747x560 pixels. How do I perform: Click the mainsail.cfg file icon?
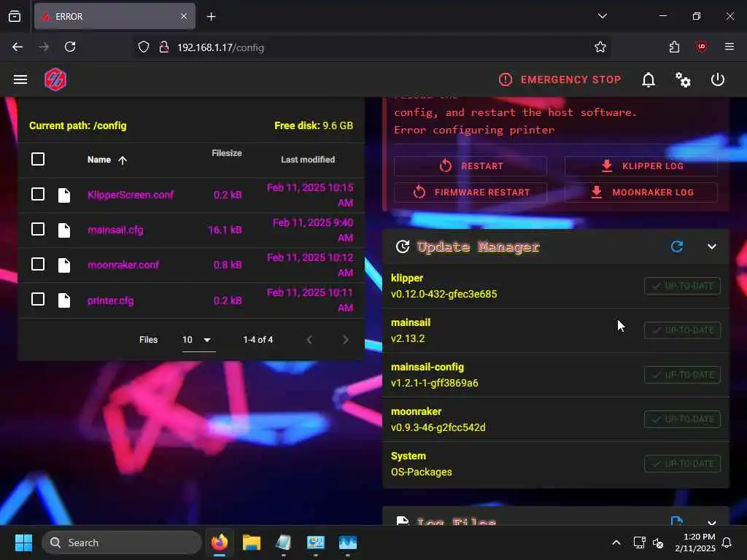coord(64,230)
